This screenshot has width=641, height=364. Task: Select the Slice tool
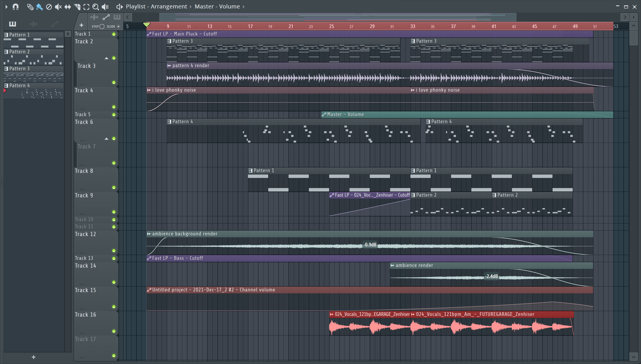(x=77, y=7)
